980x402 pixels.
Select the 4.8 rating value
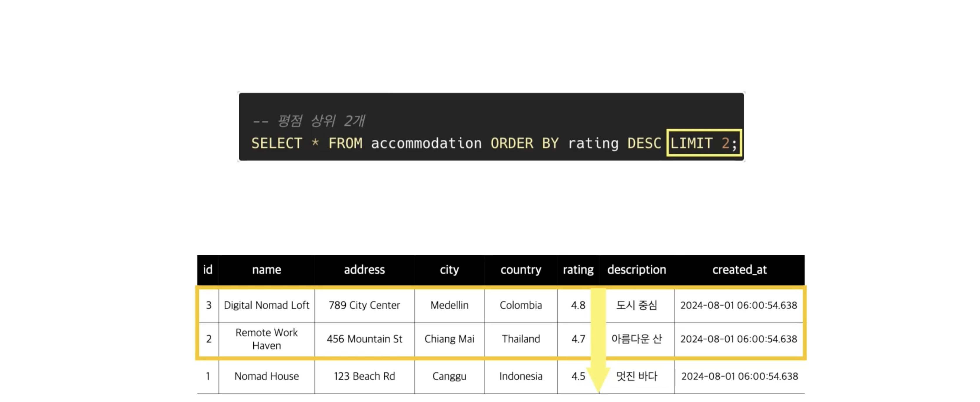pyautogui.click(x=578, y=305)
